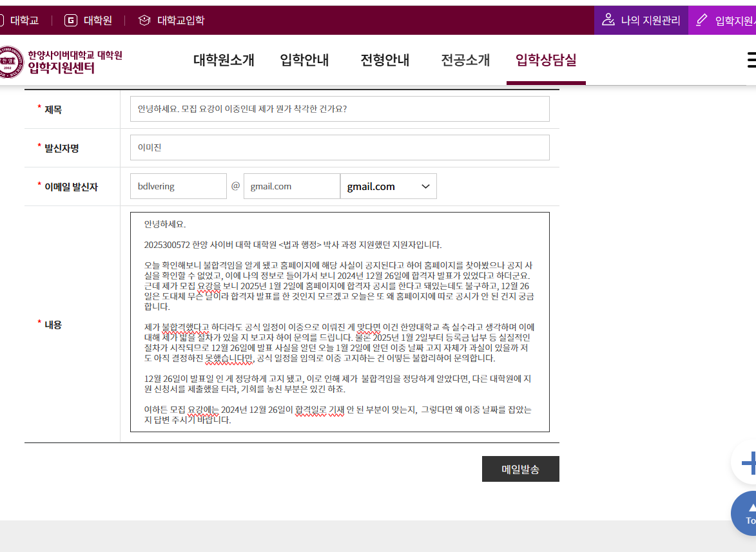Viewport: 756px width, 552px height.
Task: Select the 제목 title input field
Action: (x=340, y=109)
